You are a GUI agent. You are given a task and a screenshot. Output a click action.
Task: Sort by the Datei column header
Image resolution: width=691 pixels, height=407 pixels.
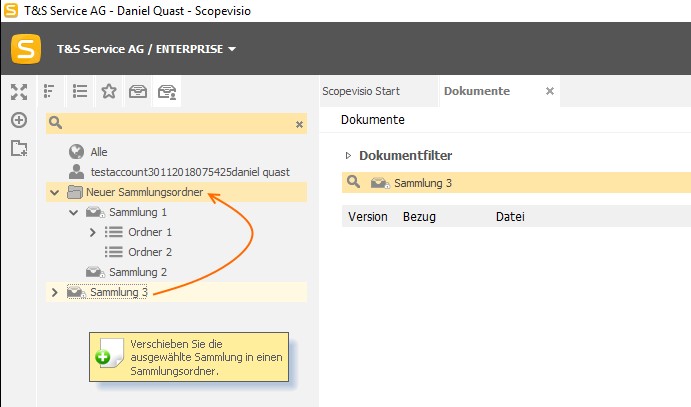point(510,217)
